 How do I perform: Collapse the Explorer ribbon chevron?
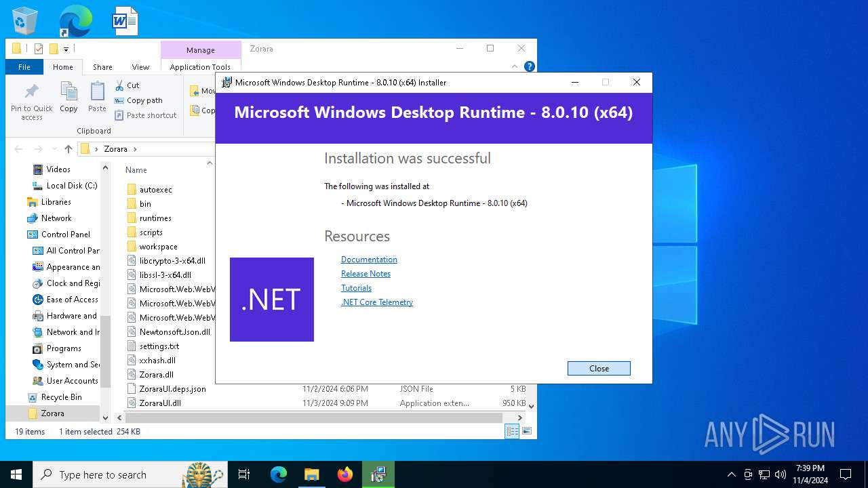click(515, 66)
